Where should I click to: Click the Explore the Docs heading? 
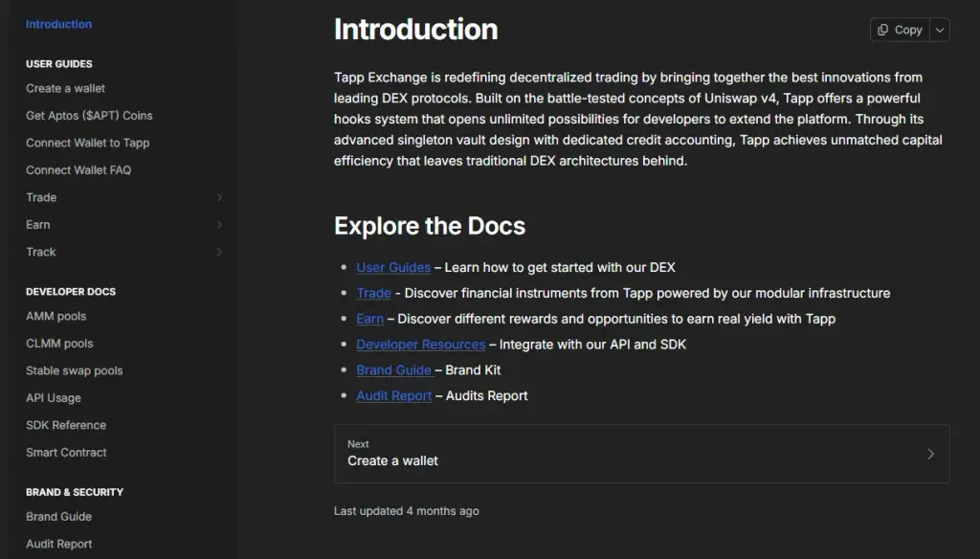430,226
